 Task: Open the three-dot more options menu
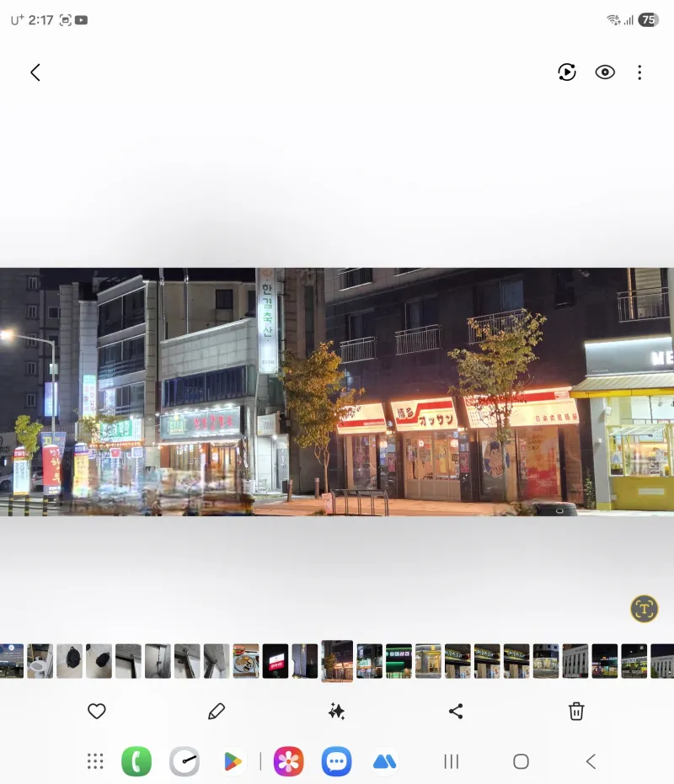pos(639,72)
